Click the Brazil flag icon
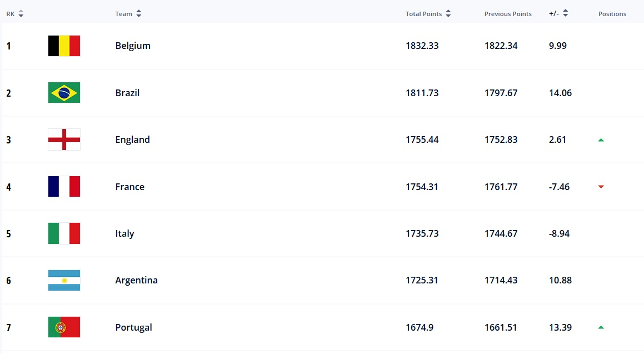644x354 pixels. tap(64, 93)
